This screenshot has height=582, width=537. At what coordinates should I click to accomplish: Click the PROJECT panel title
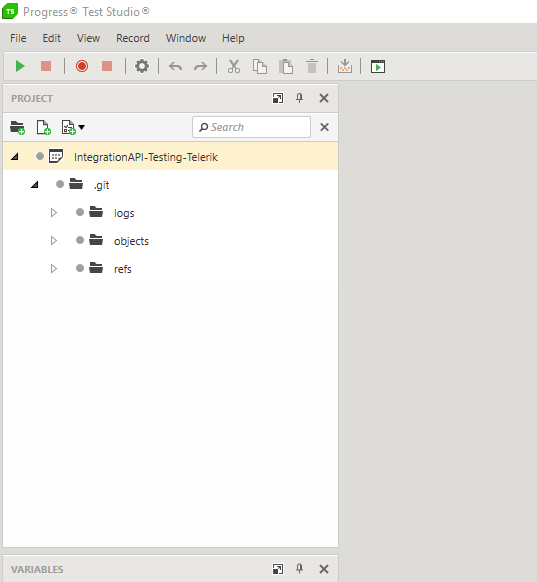click(32, 98)
